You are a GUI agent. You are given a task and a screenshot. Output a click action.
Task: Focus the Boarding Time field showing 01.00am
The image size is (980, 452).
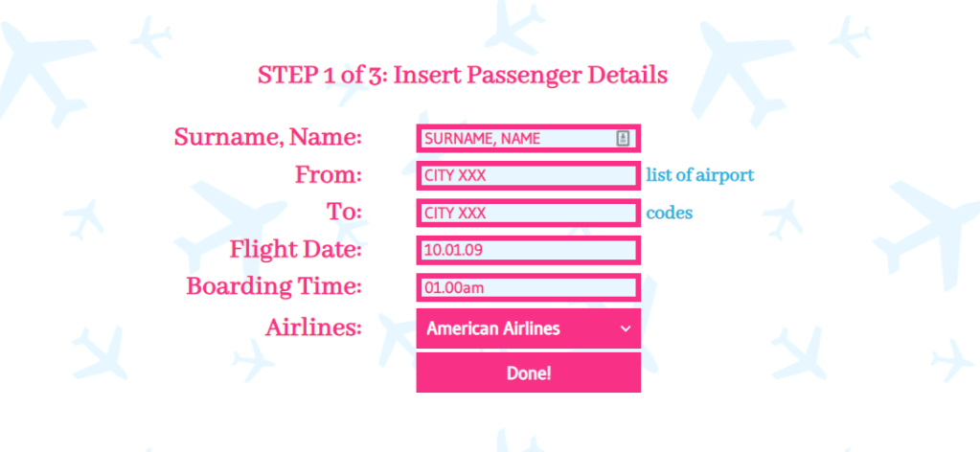click(x=528, y=287)
